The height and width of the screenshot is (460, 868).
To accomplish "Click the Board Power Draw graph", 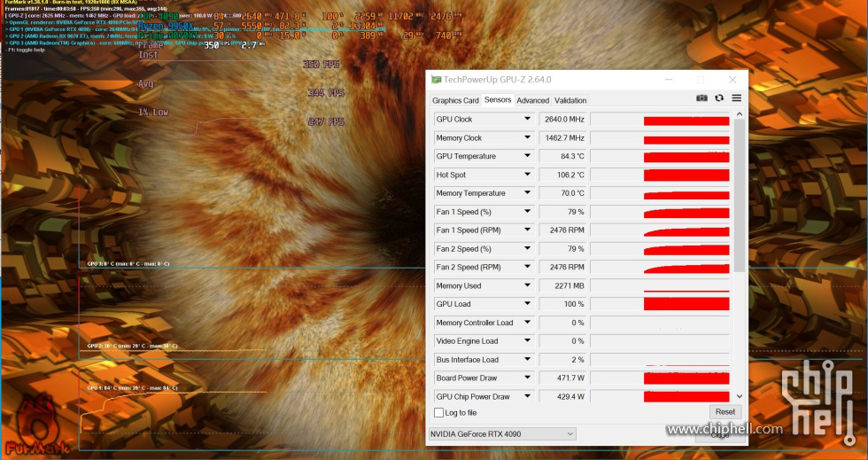I will 660,378.
